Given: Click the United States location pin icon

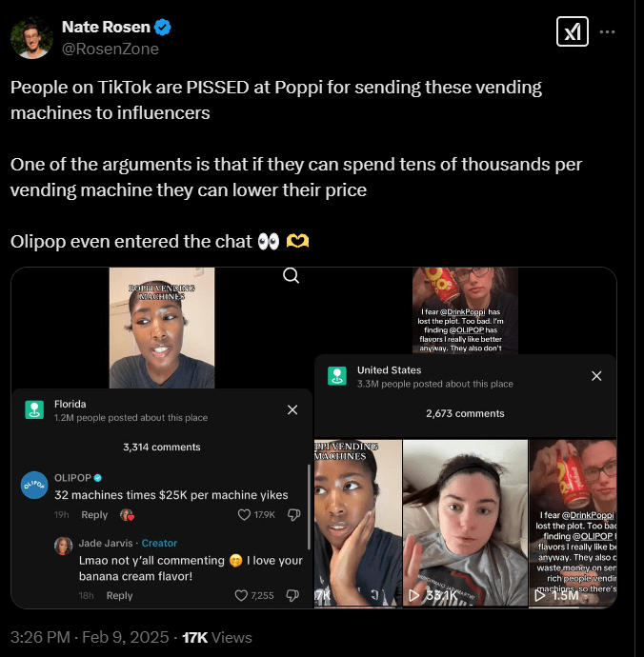Looking at the screenshot, I should click(337, 376).
